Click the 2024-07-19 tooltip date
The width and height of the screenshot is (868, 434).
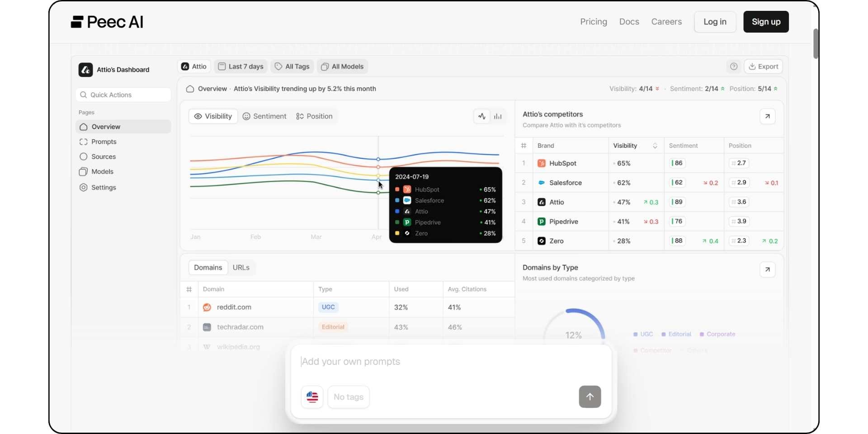coord(412,177)
